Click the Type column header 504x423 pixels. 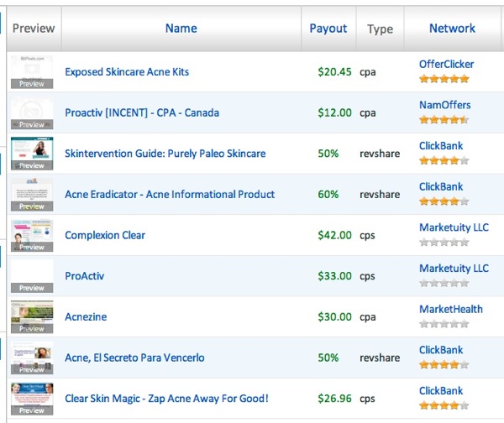click(380, 29)
